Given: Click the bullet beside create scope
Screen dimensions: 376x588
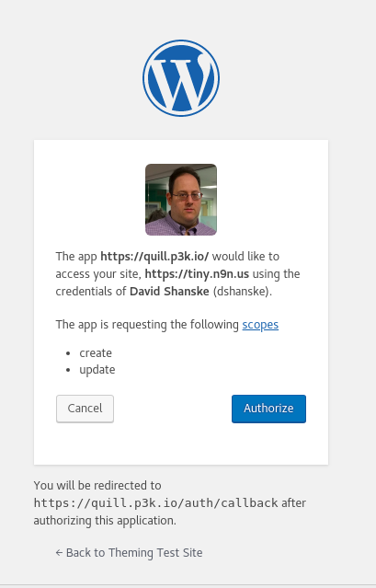Looking at the screenshot, I should [68, 353].
